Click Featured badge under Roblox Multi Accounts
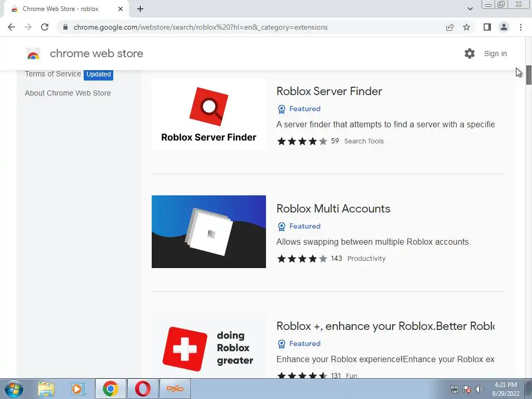 click(x=299, y=227)
